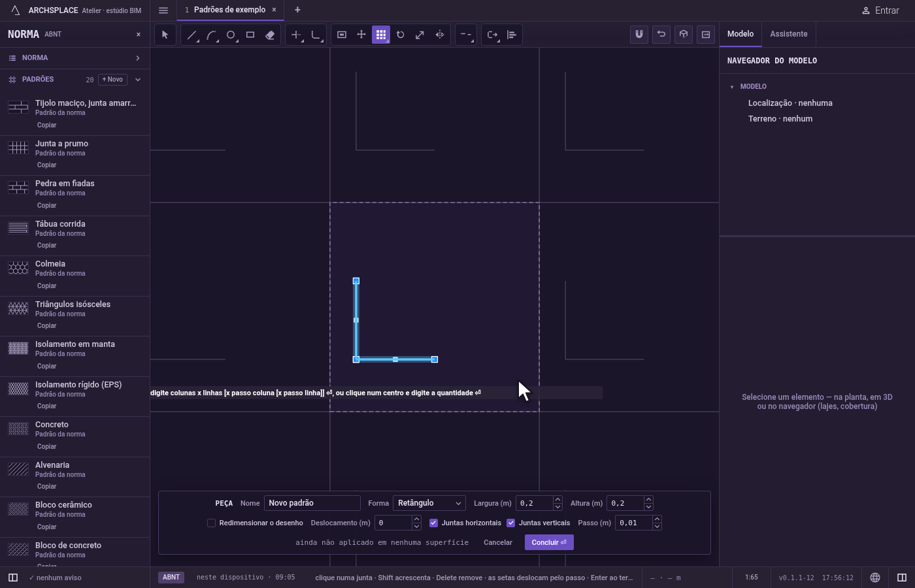
Task: Select the rotate tool
Action: (x=401, y=35)
